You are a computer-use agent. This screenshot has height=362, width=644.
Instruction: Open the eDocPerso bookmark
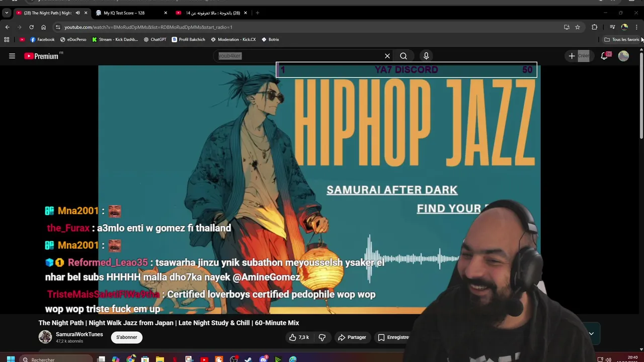coord(73,39)
